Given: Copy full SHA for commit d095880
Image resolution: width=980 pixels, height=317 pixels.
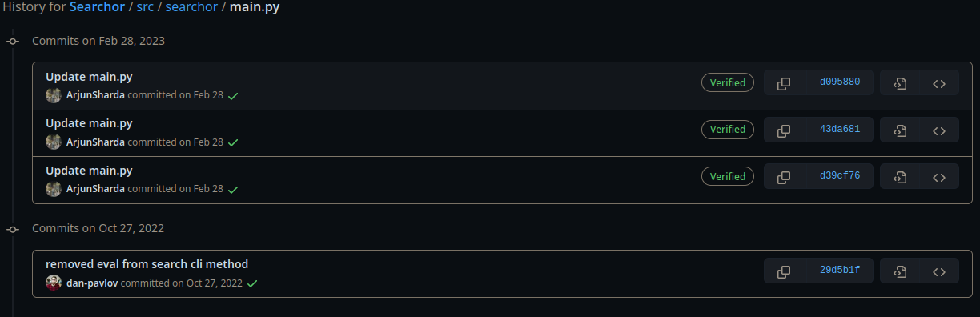Looking at the screenshot, I should [x=784, y=82].
